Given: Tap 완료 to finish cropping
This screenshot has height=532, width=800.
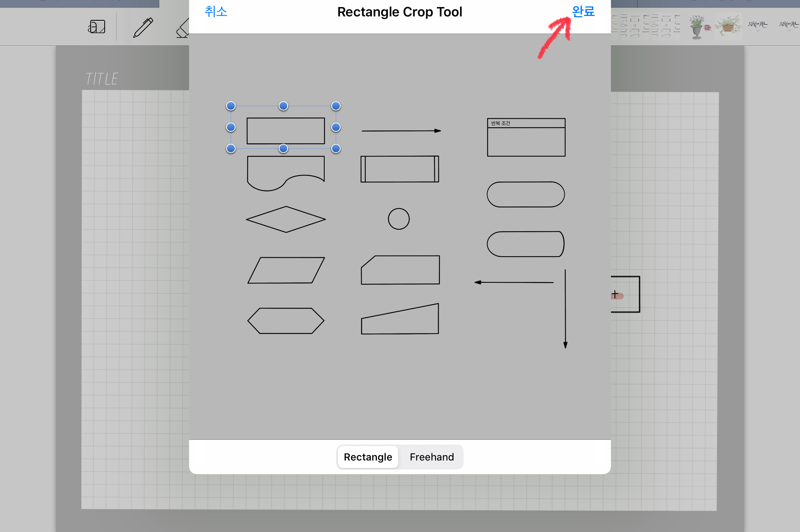Looking at the screenshot, I should click(x=583, y=12).
